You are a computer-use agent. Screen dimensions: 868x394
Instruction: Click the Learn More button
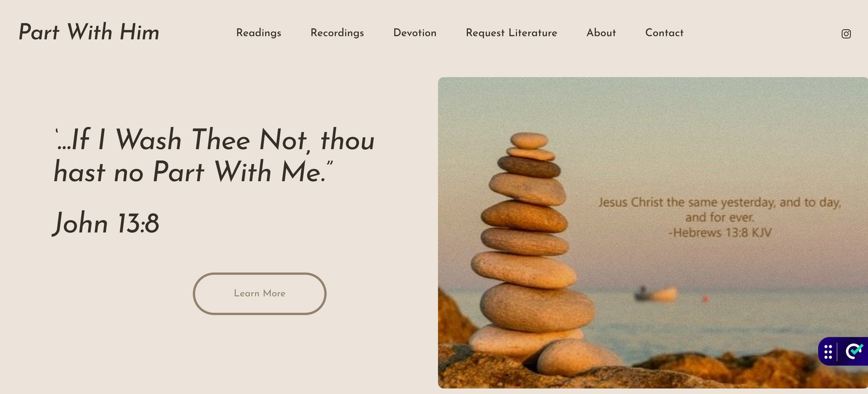pos(259,293)
